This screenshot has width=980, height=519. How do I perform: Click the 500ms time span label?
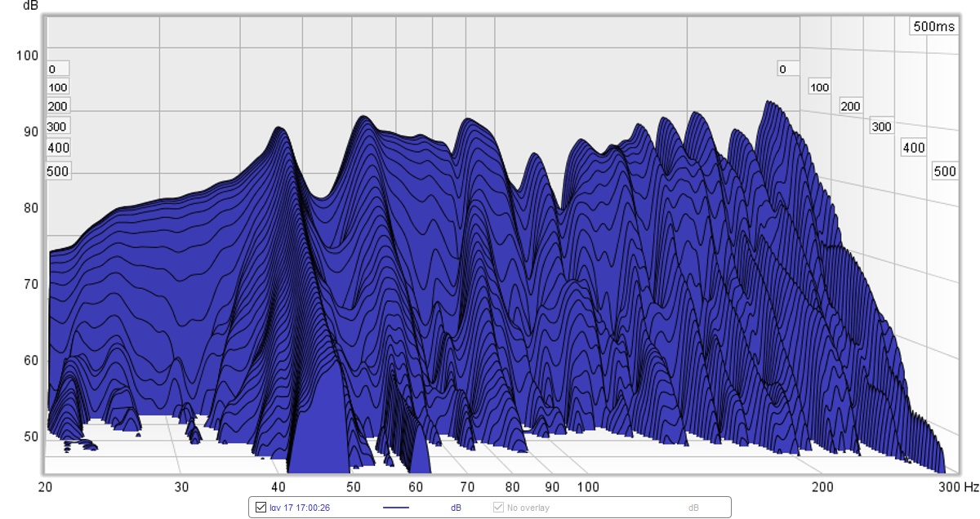click(933, 26)
